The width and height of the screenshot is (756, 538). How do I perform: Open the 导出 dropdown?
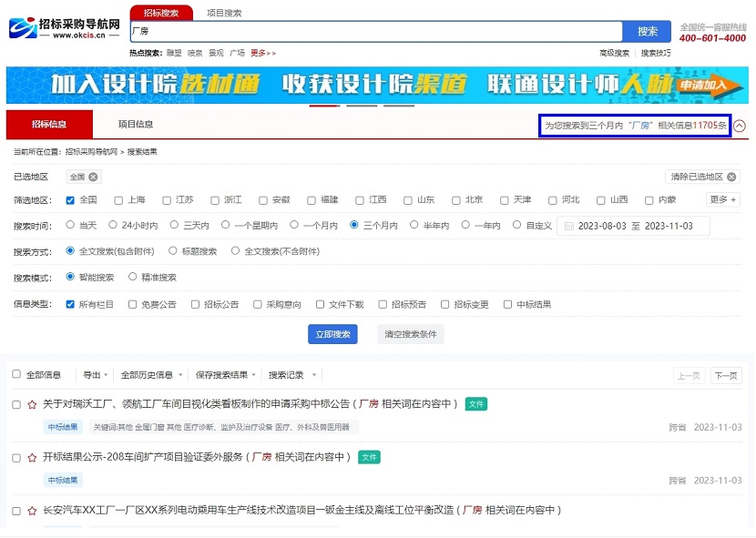(95, 375)
